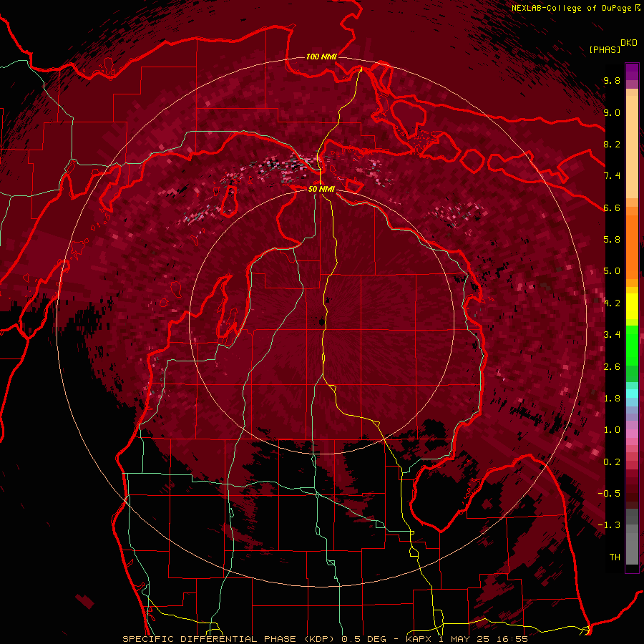
Task: Click the 50 NMI range ring label
Action: pyautogui.click(x=321, y=189)
